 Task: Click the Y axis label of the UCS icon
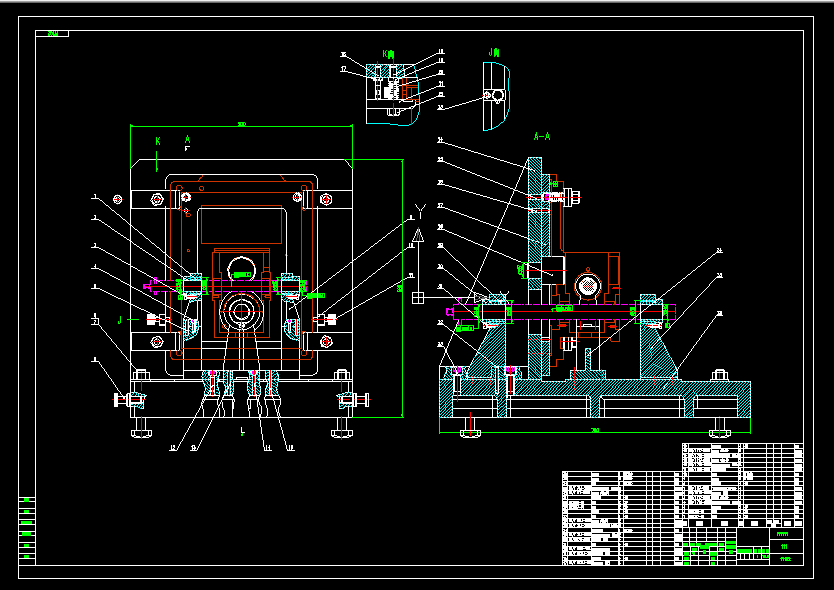(x=420, y=213)
